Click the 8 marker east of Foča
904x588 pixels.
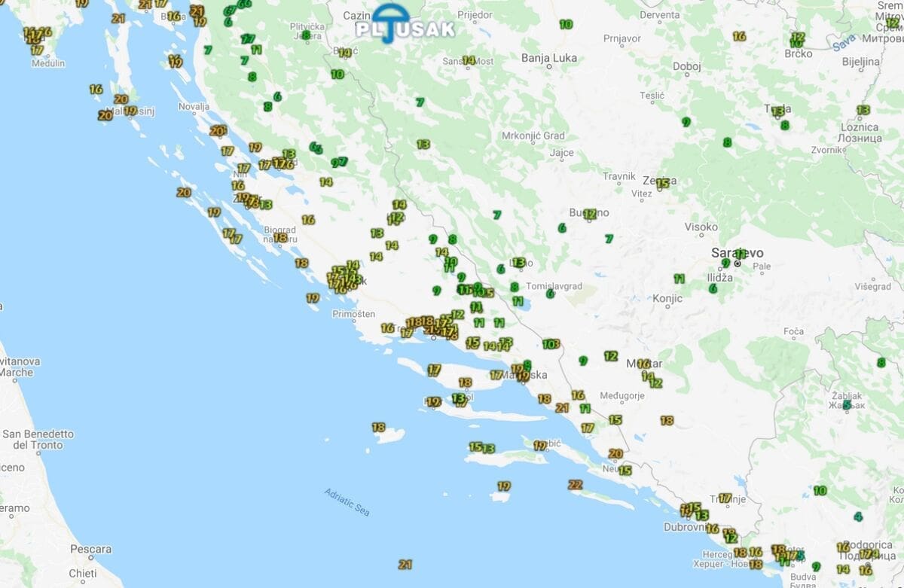pos(881,362)
